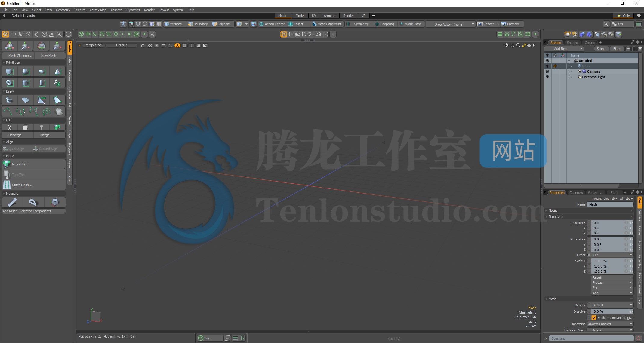Switch to the UV layout tab

coord(314,16)
